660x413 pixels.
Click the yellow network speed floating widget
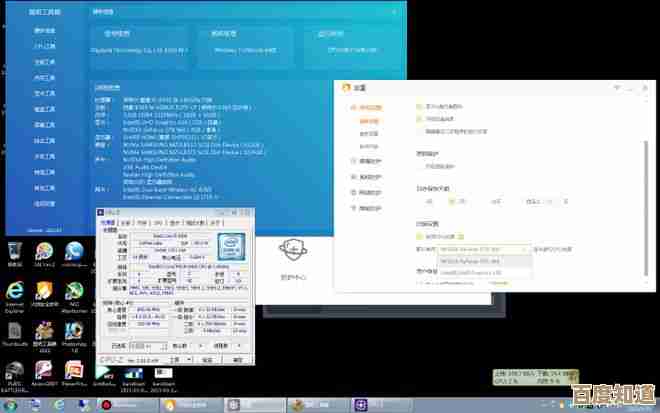click(x=535, y=377)
